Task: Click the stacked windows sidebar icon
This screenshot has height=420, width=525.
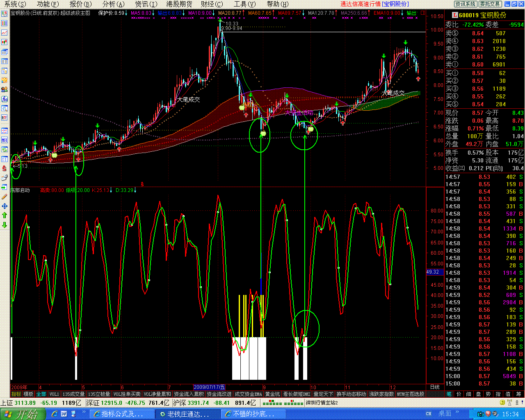Action: (5, 52)
